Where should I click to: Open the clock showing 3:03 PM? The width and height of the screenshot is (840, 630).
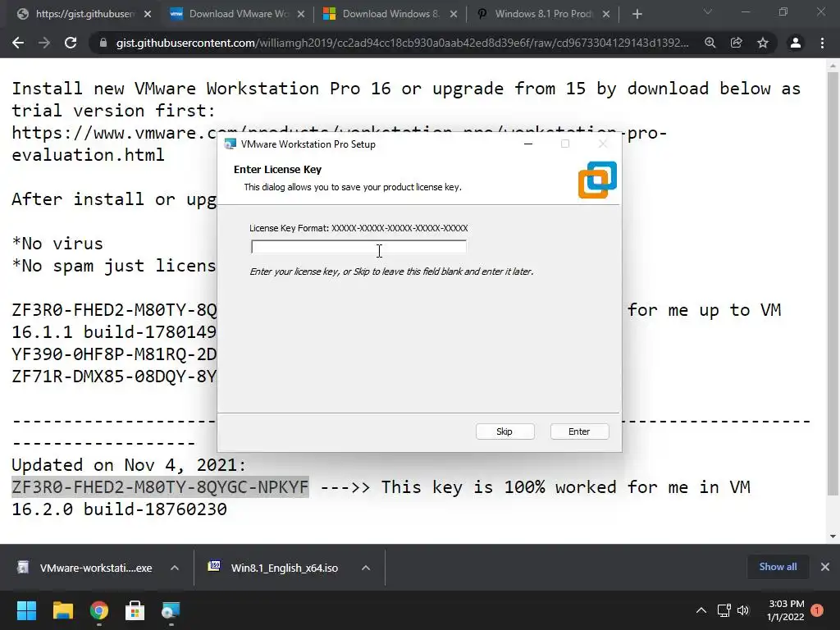tap(786, 610)
